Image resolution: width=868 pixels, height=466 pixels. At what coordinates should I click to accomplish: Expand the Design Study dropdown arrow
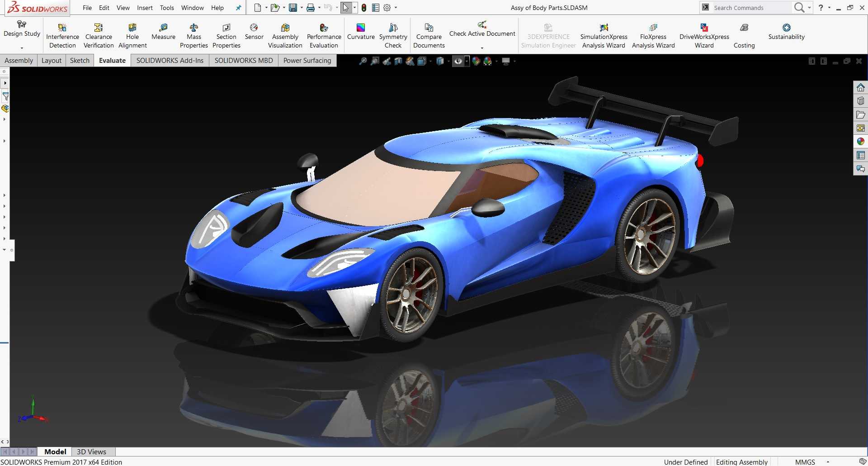coord(22,48)
